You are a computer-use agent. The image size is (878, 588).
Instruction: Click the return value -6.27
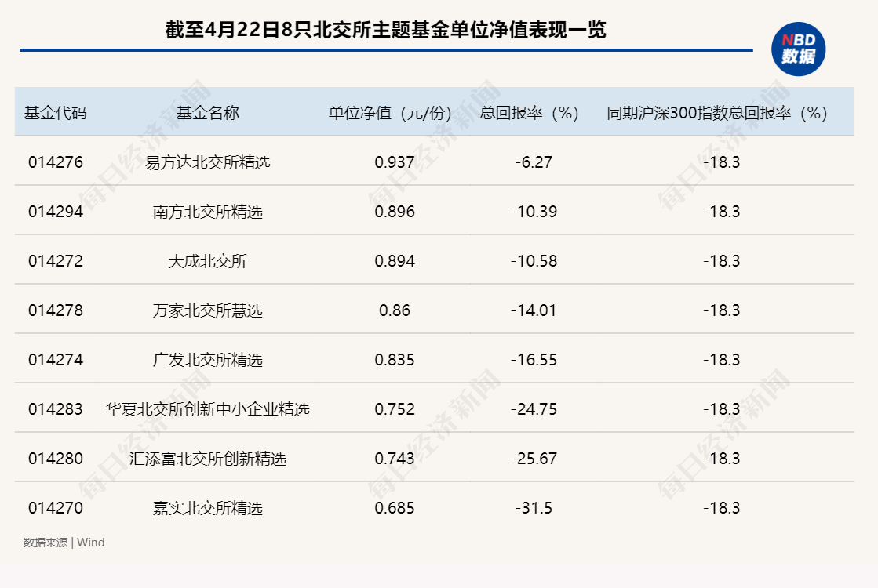coord(534,162)
